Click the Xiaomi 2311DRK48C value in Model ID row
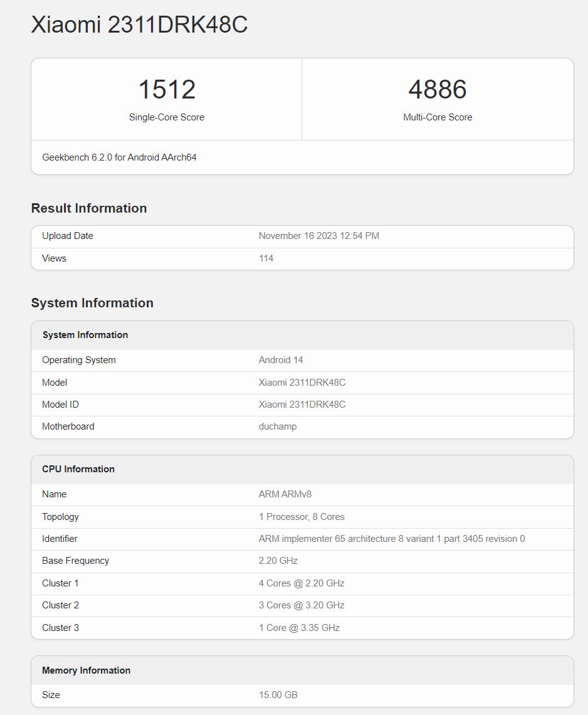 pyautogui.click(x=302, y=404)
